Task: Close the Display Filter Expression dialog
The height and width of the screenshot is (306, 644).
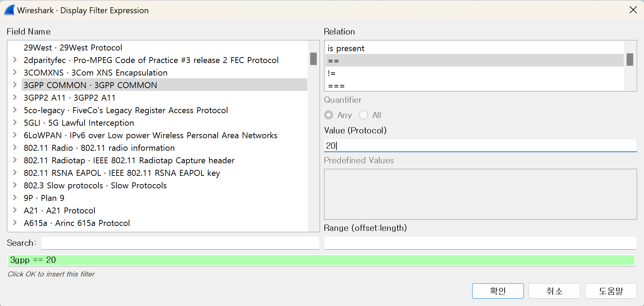Action: click(633, 10)
